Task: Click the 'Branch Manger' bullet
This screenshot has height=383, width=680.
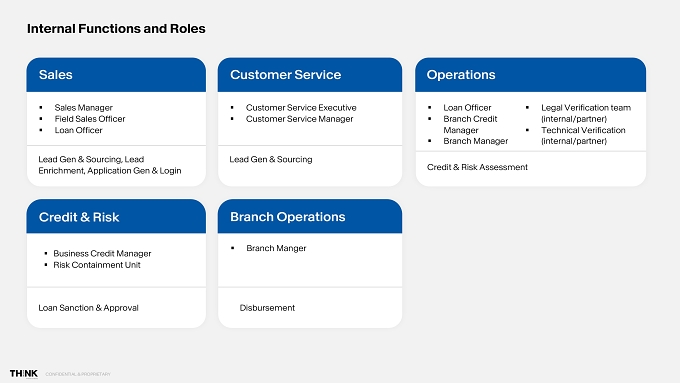Action: (x=276, y=248)
